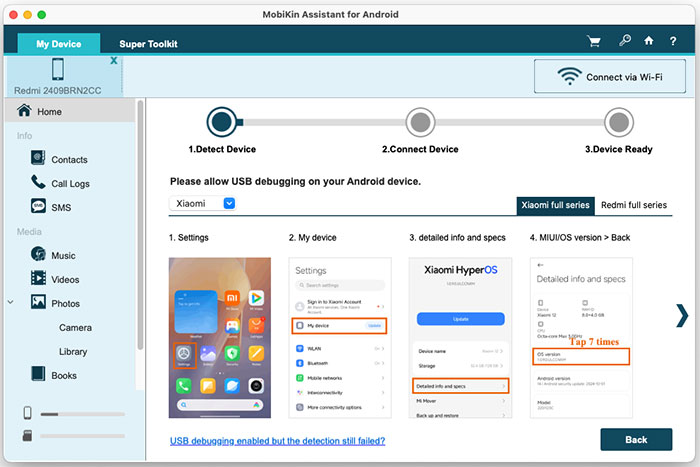Click the Books icon
The height and width of the screenshot is (467, 700).
pos(38,374)
